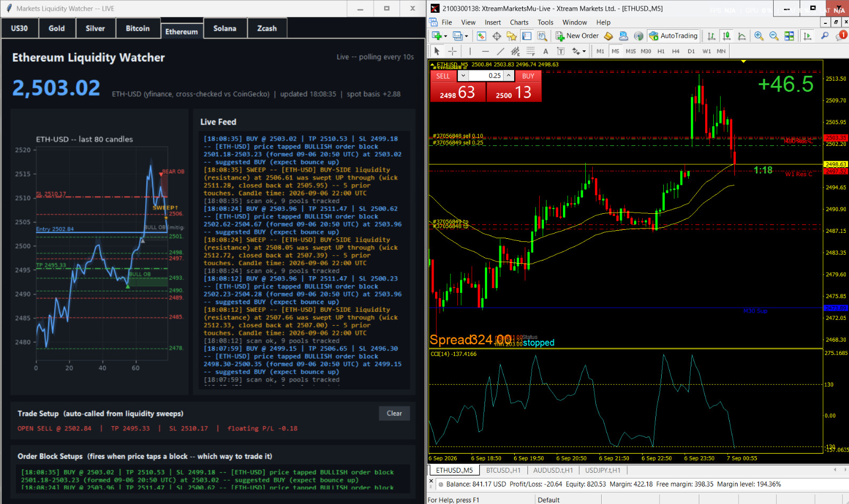
Task: Open the Tools menu in MetaTrader
Action: pos(545,22)
